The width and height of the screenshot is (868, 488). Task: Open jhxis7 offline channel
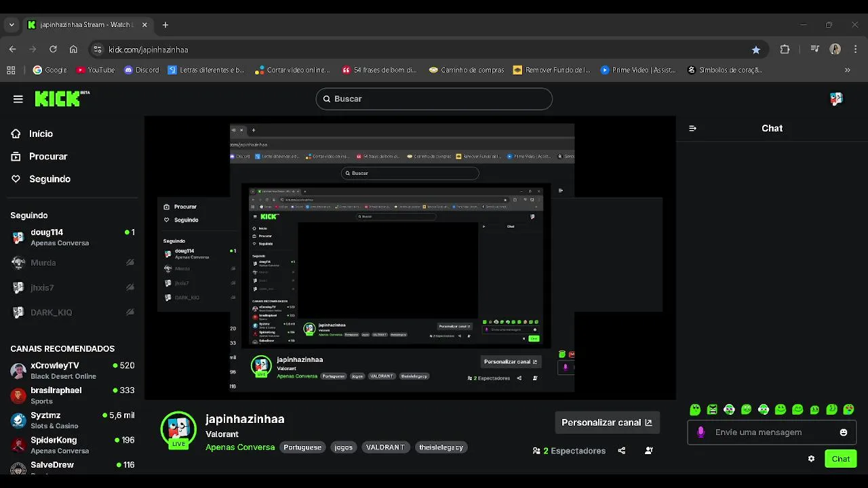click(73, 288)
